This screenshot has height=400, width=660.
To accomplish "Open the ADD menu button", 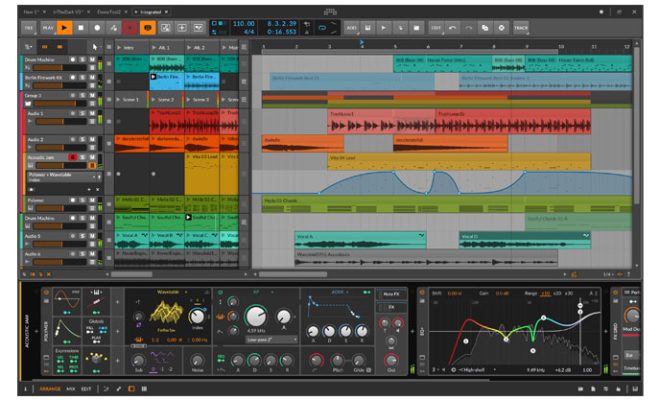I will click(351, 28).
